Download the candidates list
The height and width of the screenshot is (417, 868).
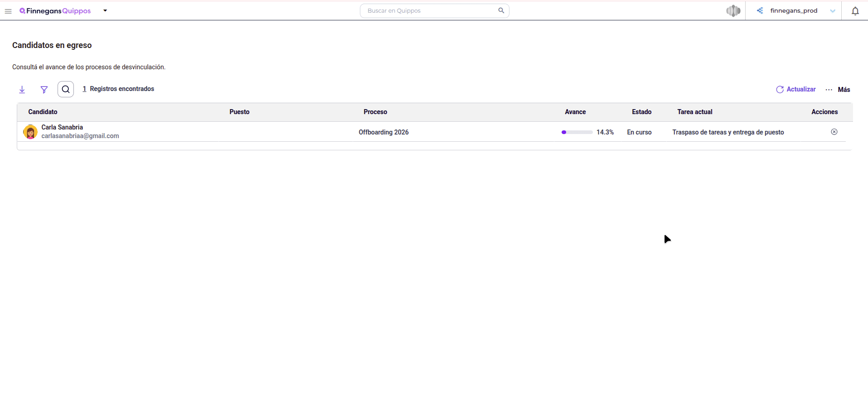[22, 90]
